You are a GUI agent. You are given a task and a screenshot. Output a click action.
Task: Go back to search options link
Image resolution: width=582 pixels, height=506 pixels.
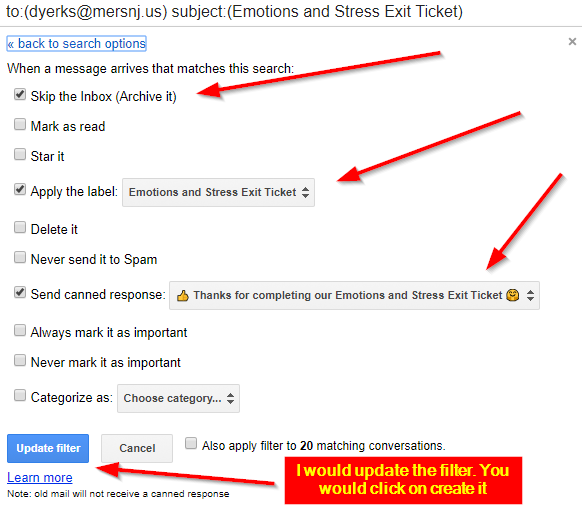76,43
